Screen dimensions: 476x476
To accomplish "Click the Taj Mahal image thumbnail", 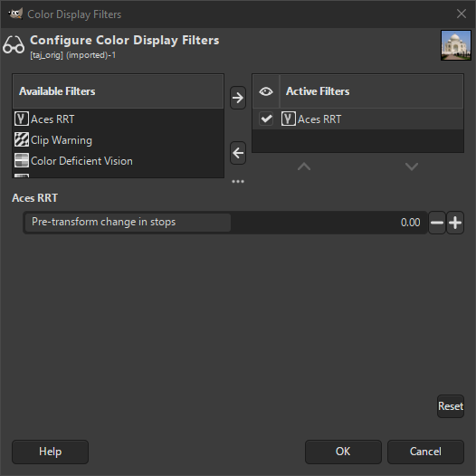I will [x=456, y=45].
